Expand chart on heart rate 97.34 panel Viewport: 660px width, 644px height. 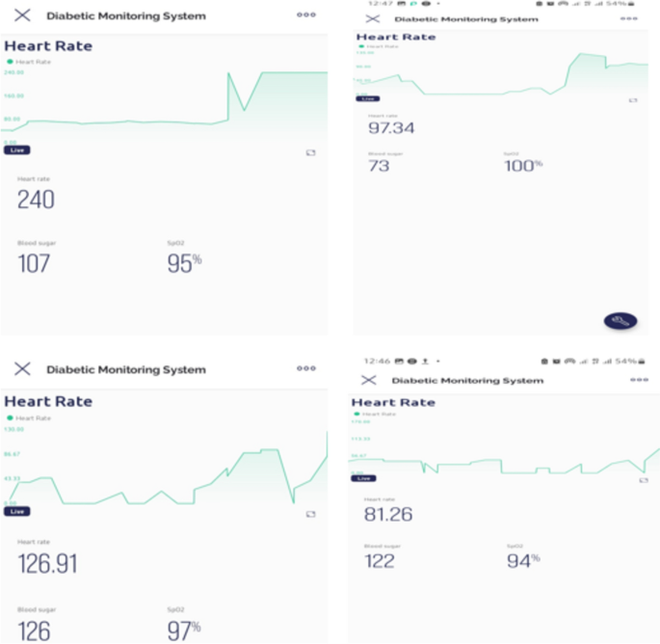(x=633, y=99)
